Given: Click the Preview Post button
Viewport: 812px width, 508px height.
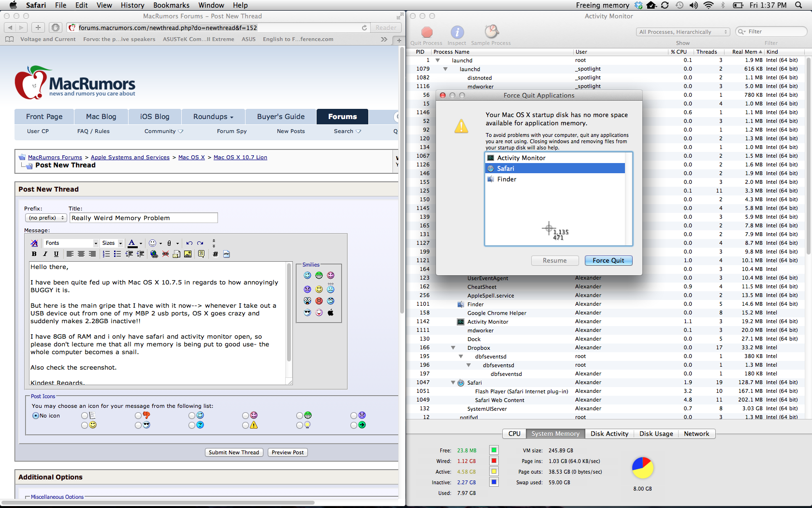Looking at the screenshot, I should coord(288,452).
